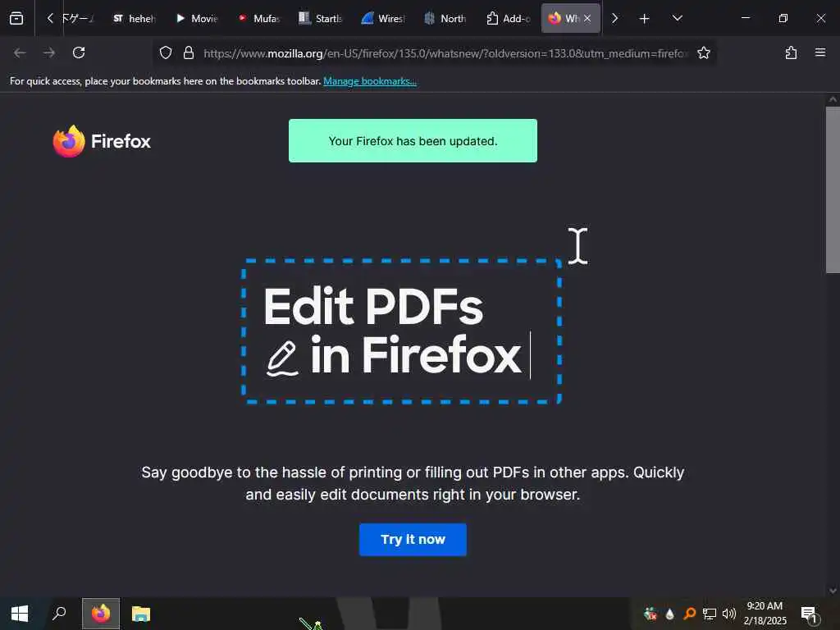This screenshot has width=840, height=630.
Task: Click the Edit PDFs in Firefox graphic
Action: tap(401, 331)
